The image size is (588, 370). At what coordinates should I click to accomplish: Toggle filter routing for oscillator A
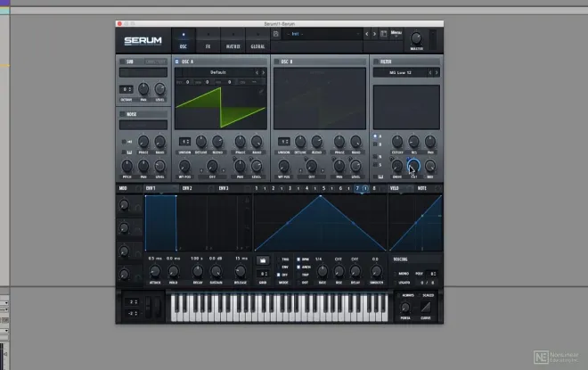pyautogui.click(x=375, y=136)
